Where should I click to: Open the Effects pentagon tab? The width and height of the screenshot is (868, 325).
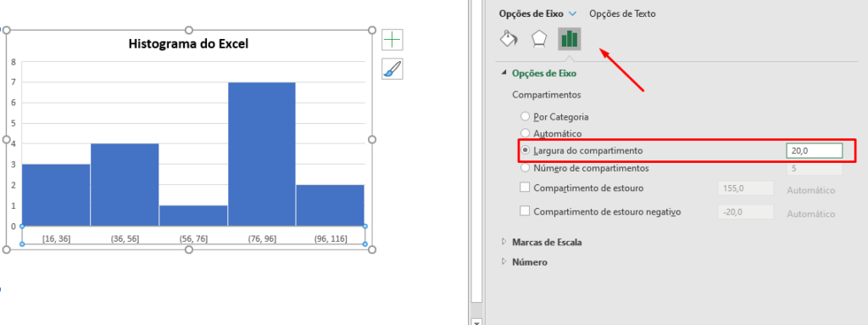click(x=539, y=39)
